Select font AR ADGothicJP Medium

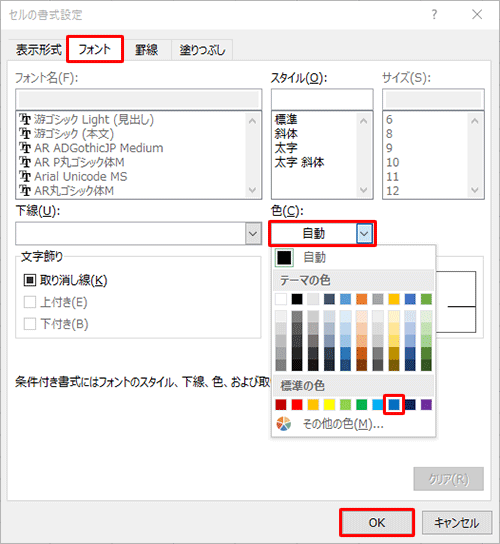click(x=91, y=148)
